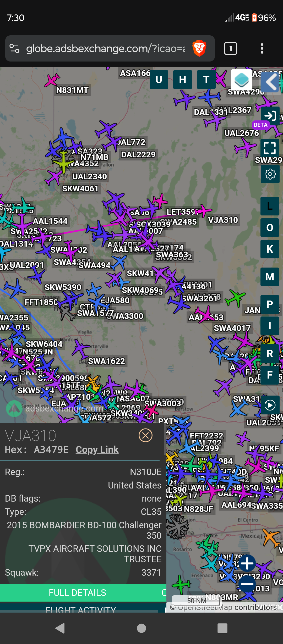Open map settings gear icon
The image size is (283, 644).
(270, 174)
